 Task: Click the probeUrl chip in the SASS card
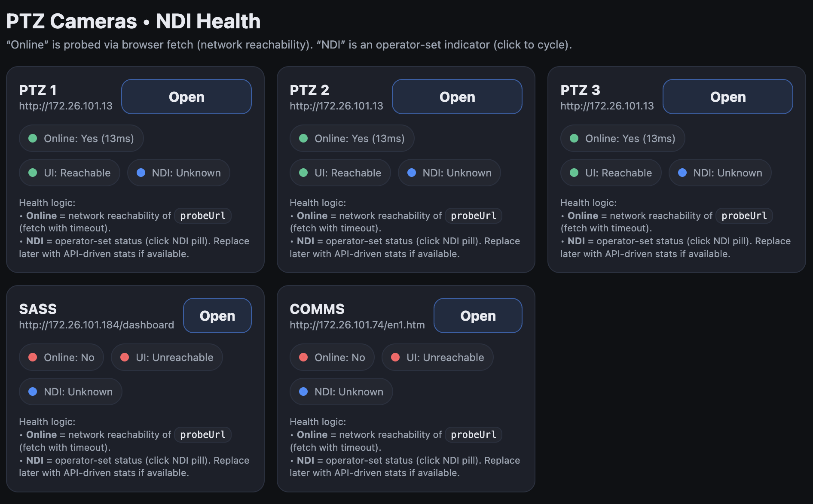pos(202,434)
